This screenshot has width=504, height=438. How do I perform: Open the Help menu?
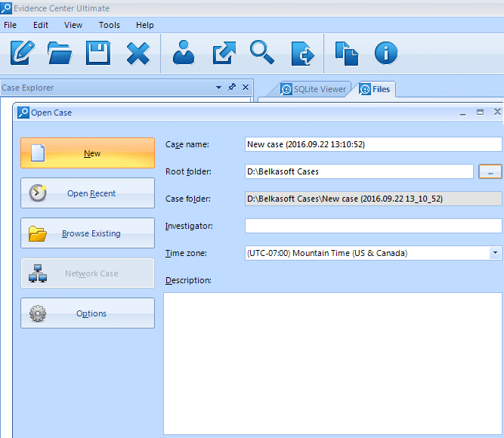pos(144,25)
